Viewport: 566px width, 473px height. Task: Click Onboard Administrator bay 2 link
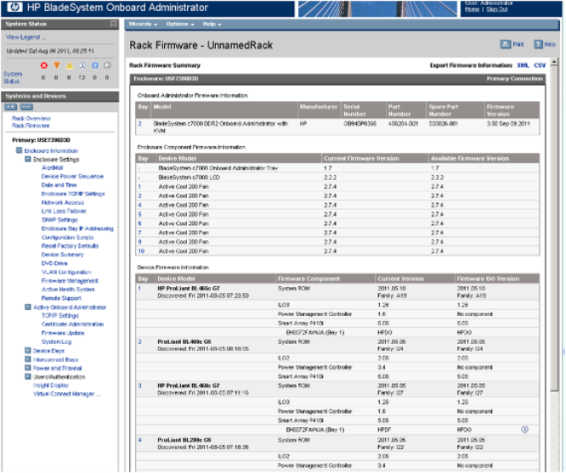click(140, 123)
